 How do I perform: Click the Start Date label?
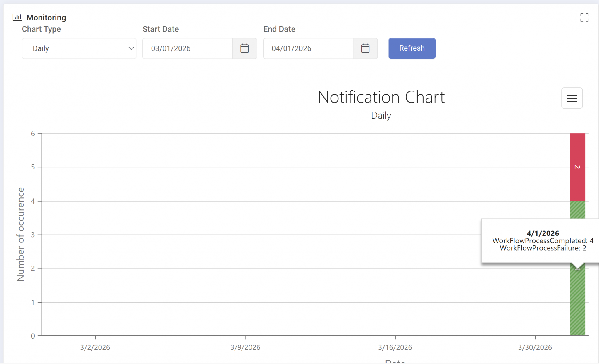click(161, 29)
